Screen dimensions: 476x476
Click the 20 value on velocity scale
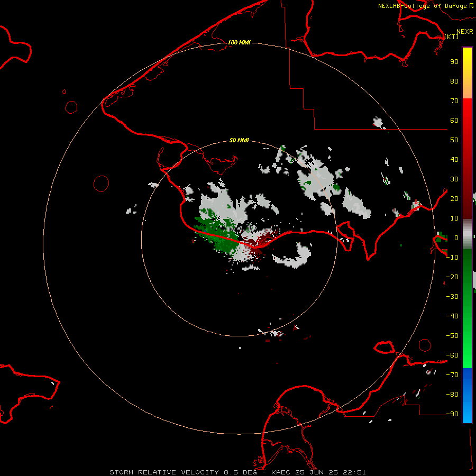pyautogui.click(x=454, y=198)
